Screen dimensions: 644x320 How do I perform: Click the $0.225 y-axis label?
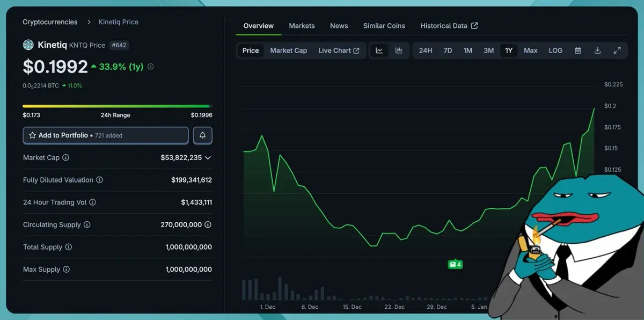pos(613,84)
